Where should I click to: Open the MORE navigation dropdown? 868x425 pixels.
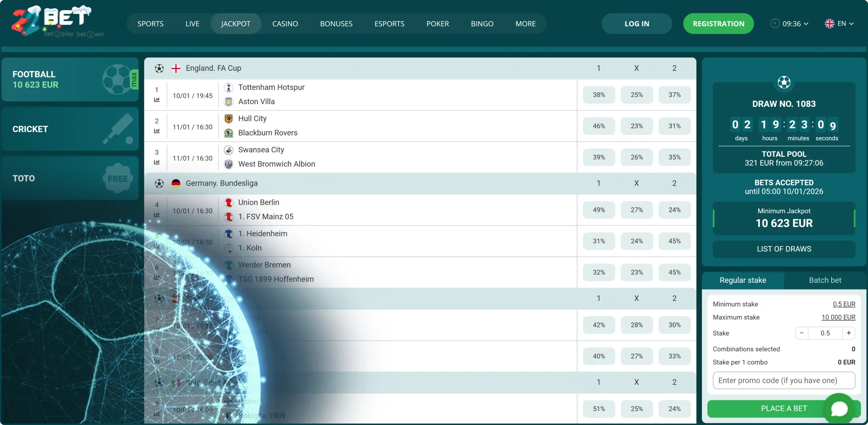(x=526, y=23)
